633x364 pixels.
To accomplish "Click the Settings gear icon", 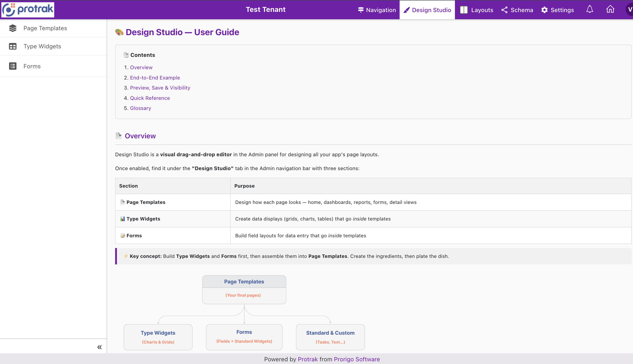I will pyautogui.click(x=545, y=10).
